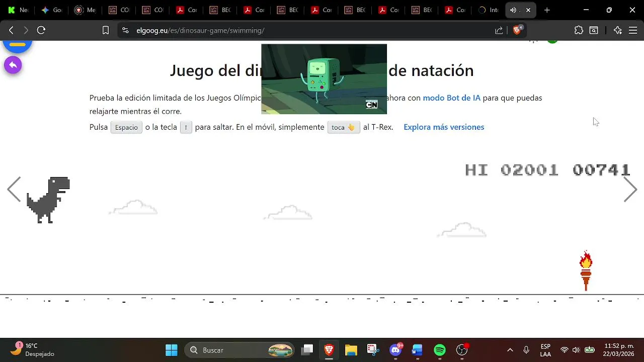Open the 'modo Bot de IA' link
This screenshot has width=644, height=362.
coord(452,98)
